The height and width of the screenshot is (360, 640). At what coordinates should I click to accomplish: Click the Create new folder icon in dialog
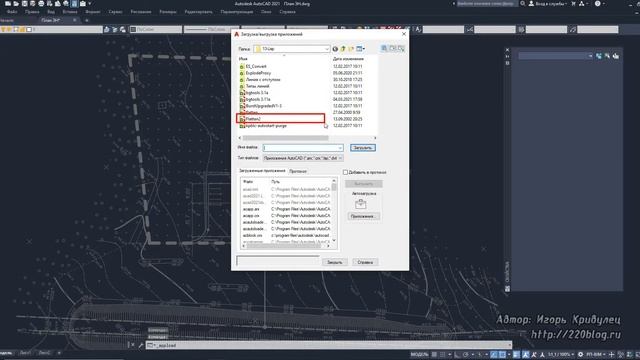(351, 49)
